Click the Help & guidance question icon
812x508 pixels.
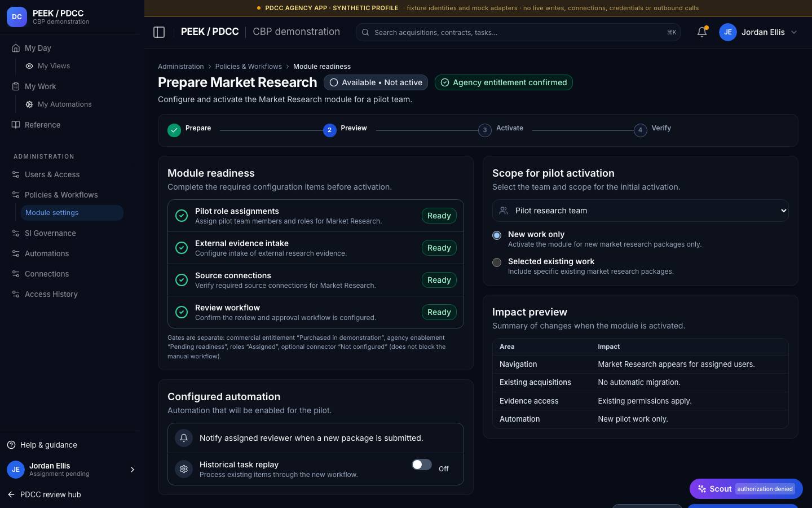(x=11, y=445)
